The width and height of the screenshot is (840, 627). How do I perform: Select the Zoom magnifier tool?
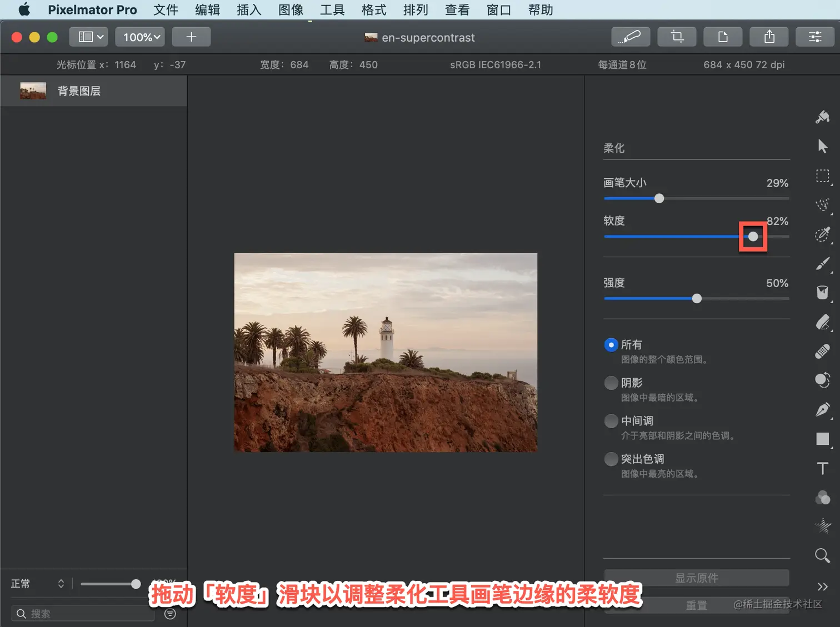click(x=823, y=555)
